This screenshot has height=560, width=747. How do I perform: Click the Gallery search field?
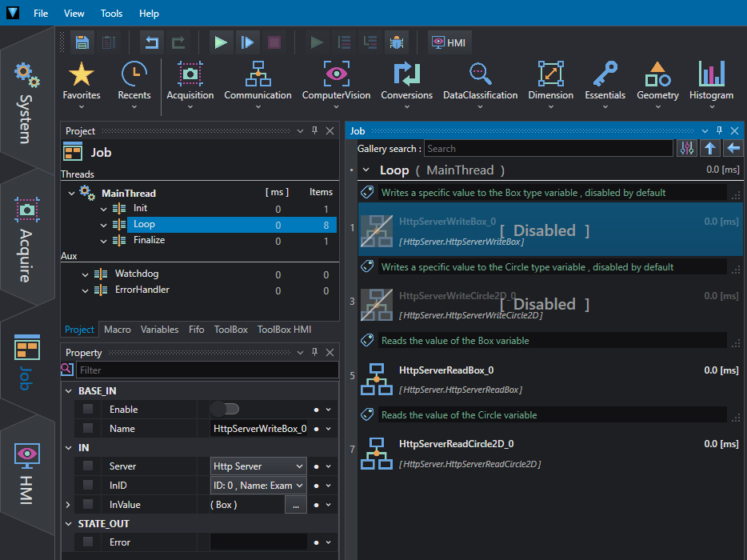549,149
